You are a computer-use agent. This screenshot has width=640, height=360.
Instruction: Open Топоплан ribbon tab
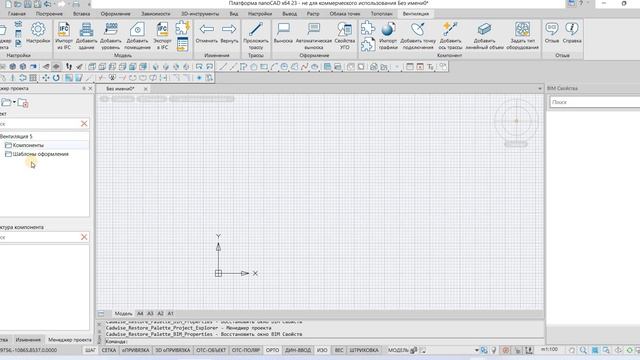click(382, 14)
